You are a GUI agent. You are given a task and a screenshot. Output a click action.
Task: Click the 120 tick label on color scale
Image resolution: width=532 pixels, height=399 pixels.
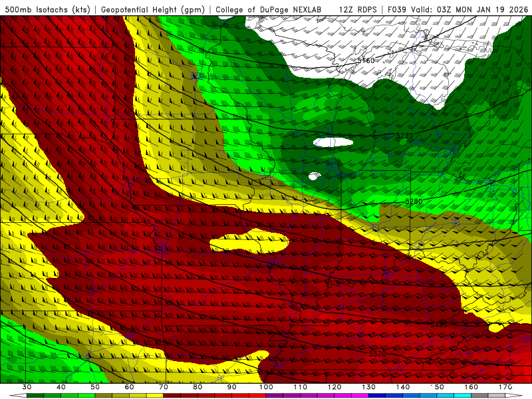click(334, 387)
